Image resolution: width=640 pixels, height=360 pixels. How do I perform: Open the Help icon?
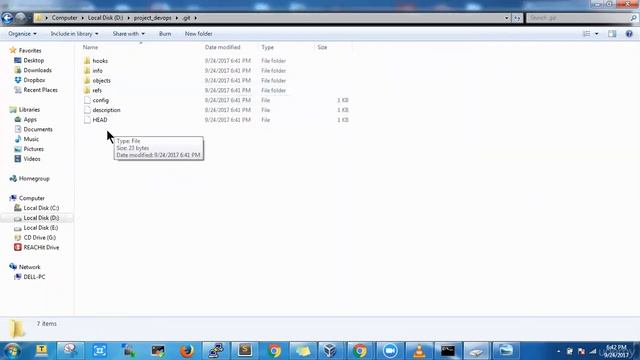629,34
